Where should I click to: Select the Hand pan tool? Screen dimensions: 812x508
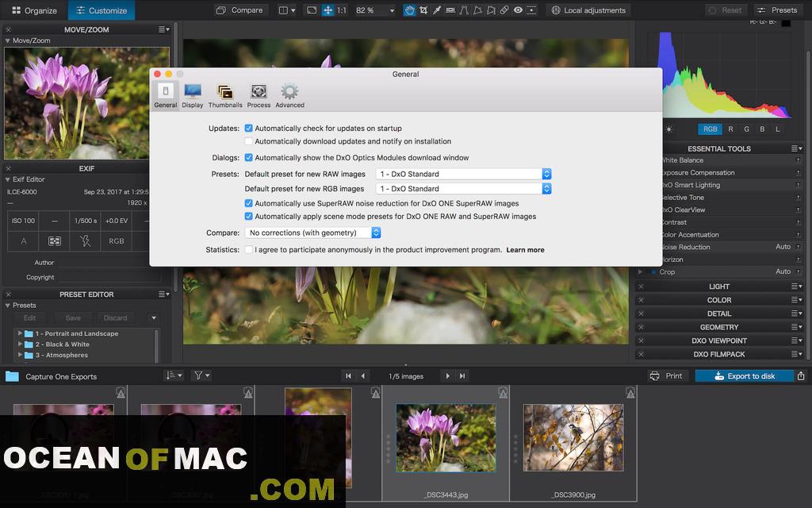(410, 10)
